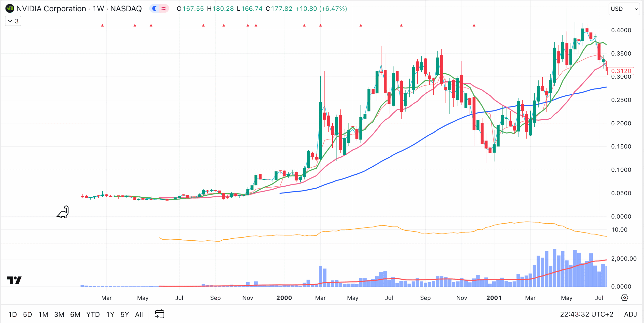The image size is (644, 323).
Task: Click the 22:43:32 UTC+2 timezone clock
Action: [x=586, y=314]
